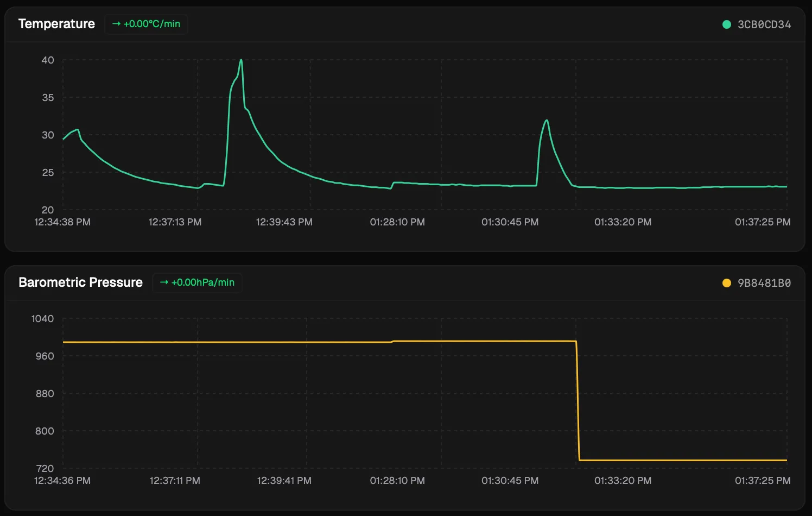Click the 800 pressure axis value
This screenshot has height=516, width=812.
pyautogui.click(x=45, y=431)
